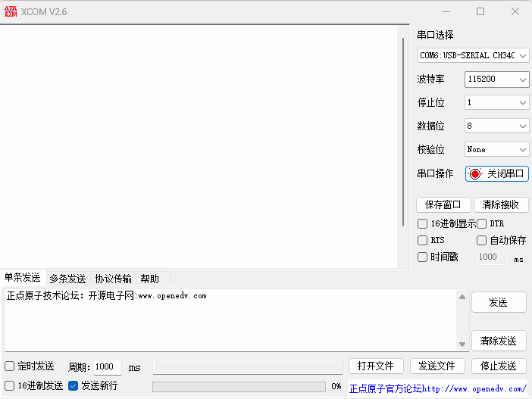Uncheck 发送新行 send newline checkbox

tap(73, 386)
